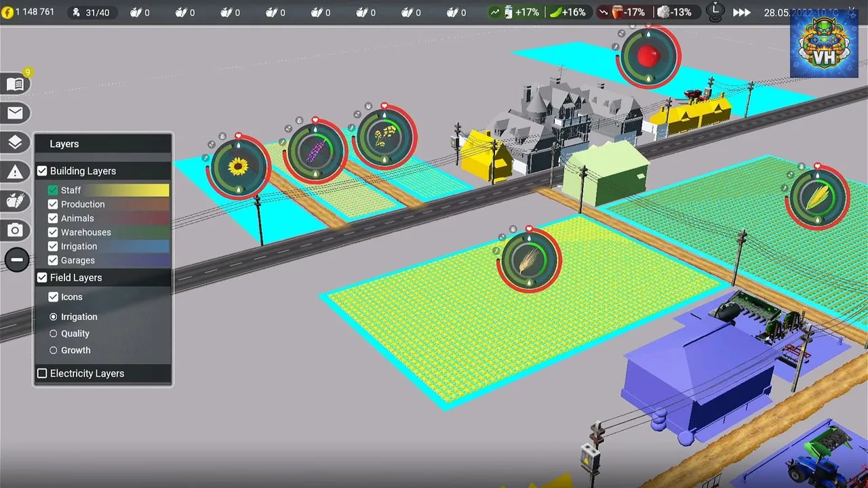Open the encyclopedia book icon in sidebar
Image resolution: width=868 pixels, height=488 pixels.
pyautogui.click(x=15, y=84)
